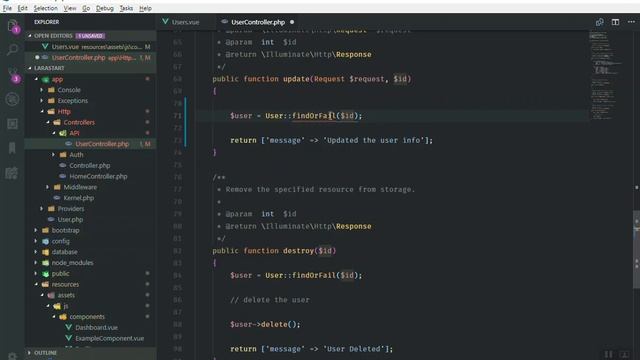Open the Debug menu
The height and width of the screenshot is (360, 640).
[105, 8]
